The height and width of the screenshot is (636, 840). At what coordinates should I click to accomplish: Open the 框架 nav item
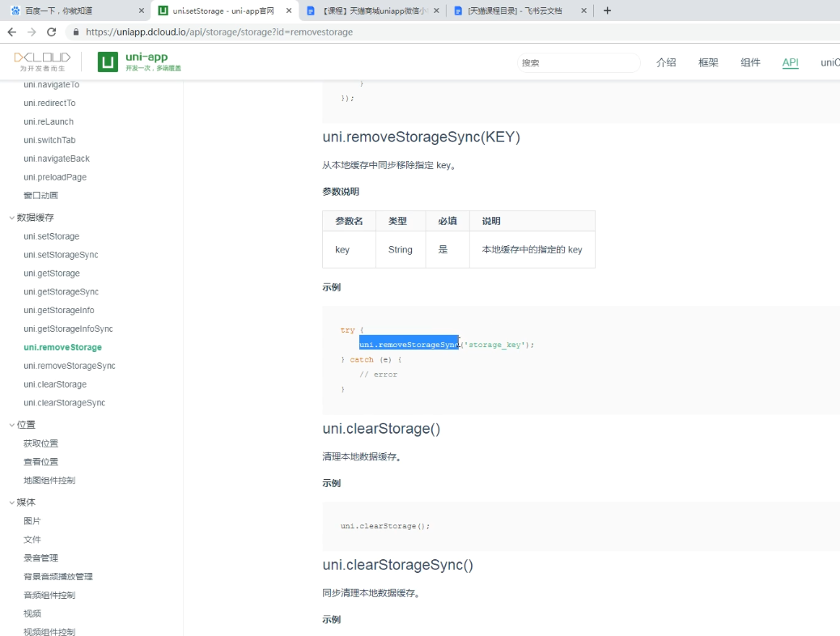click(708, 62)
